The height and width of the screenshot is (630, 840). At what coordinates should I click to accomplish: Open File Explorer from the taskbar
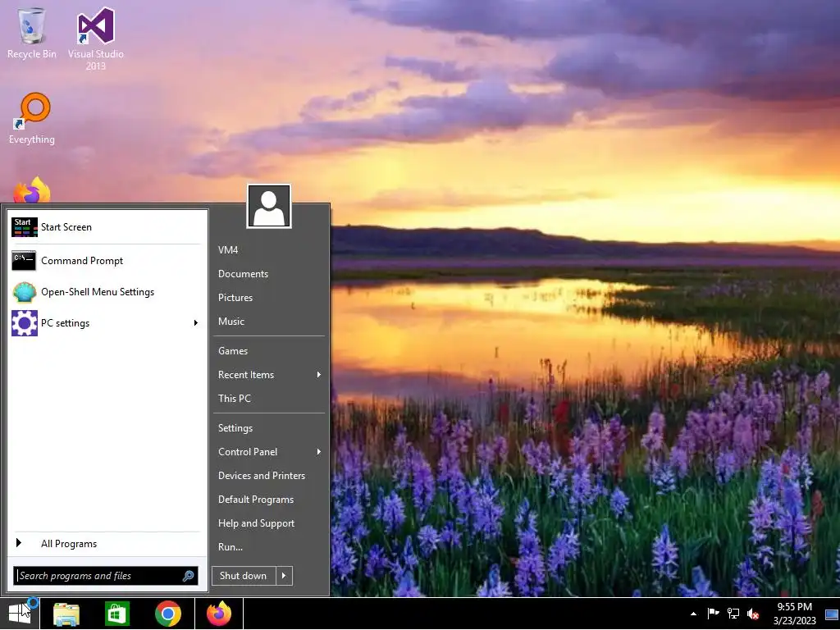66,614
